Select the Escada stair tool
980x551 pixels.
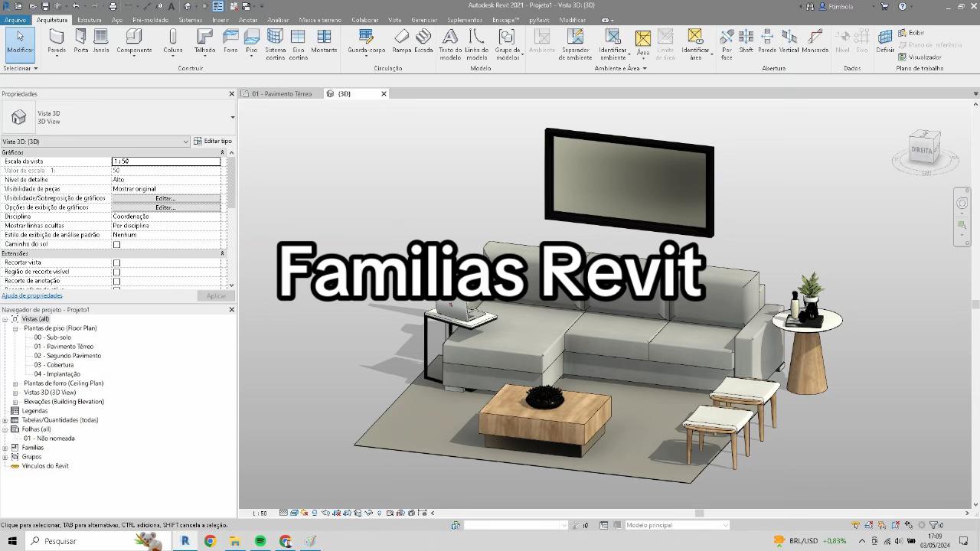(x=423, y=41)
